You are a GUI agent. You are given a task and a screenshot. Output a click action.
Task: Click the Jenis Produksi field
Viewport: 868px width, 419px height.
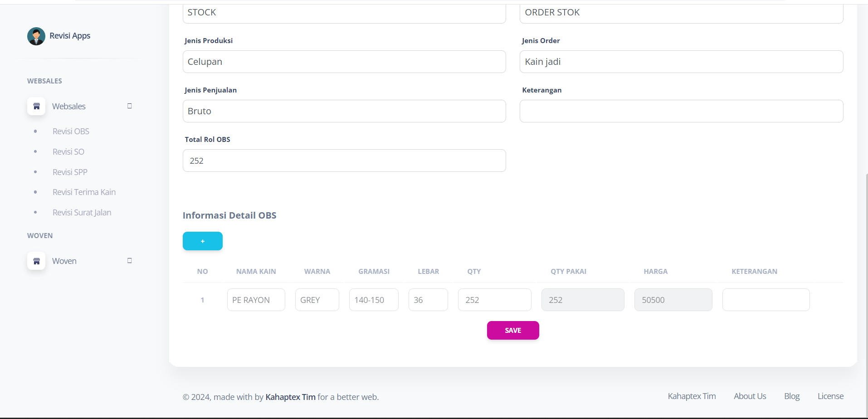pyautogui.click(x=344, y=62)
